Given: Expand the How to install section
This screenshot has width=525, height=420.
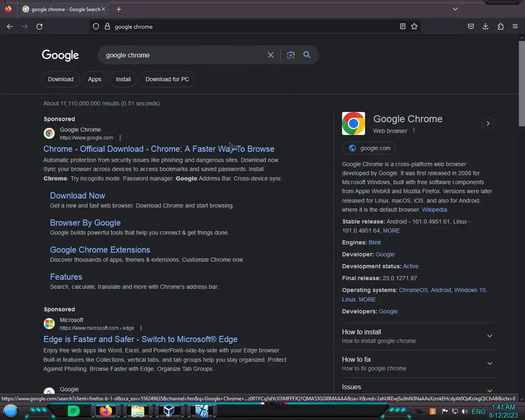Looking at the screenshot, I should [418, 336].
